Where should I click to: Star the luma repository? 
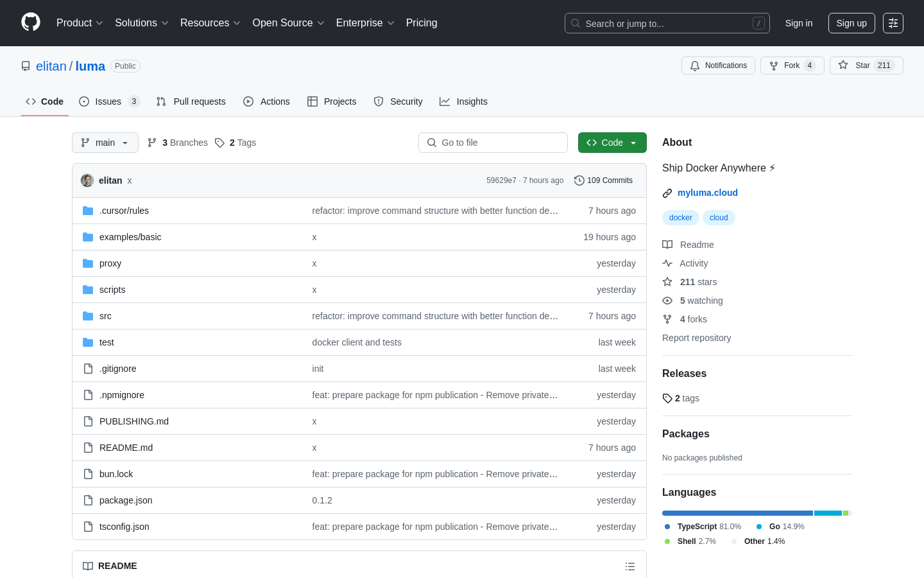click(x=866, y=66)
